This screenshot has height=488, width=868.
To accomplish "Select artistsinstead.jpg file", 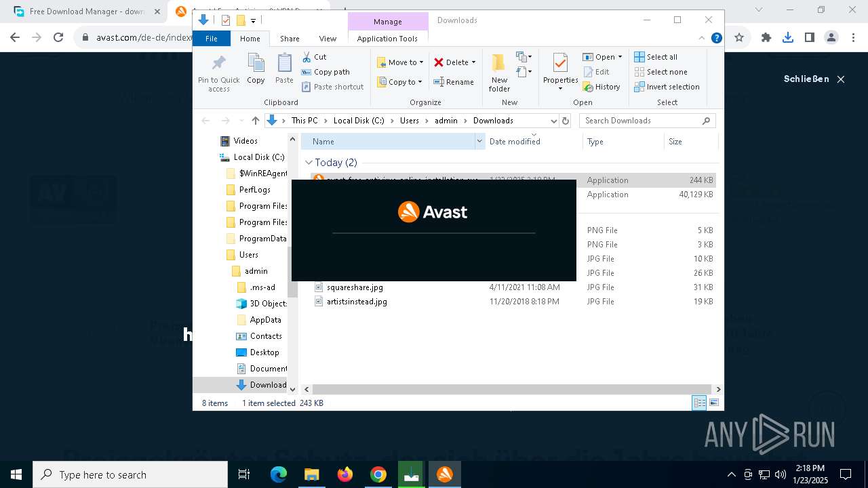I will click(357, 302).
